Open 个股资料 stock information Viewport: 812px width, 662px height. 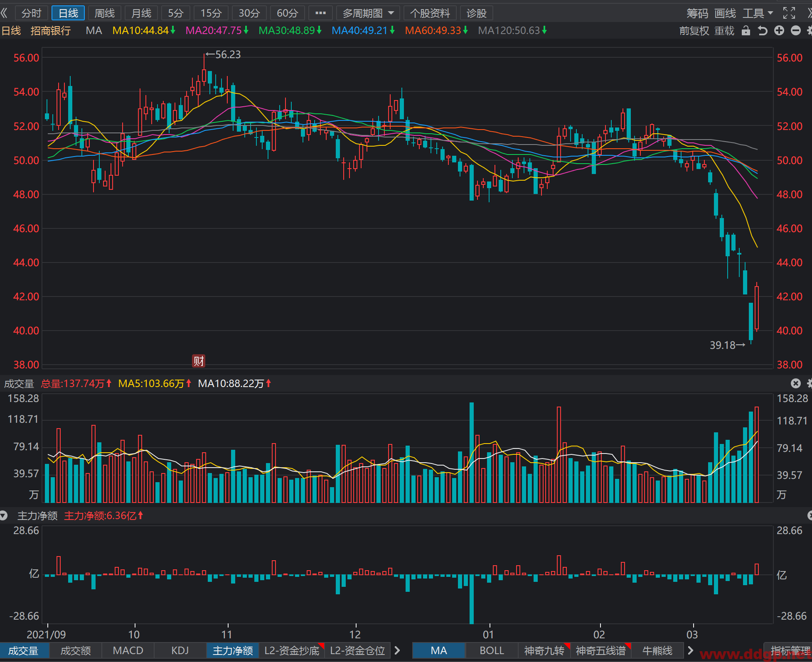coord(430,13)
